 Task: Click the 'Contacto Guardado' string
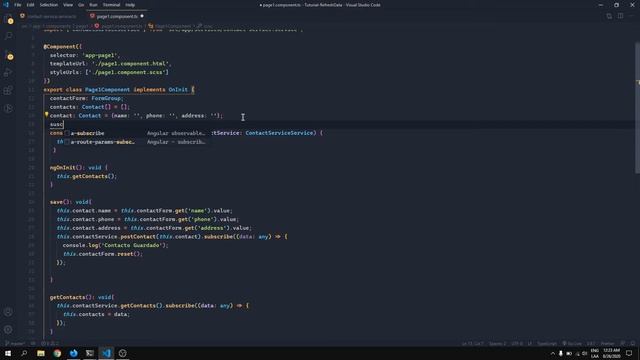click(x=133, y=245)
